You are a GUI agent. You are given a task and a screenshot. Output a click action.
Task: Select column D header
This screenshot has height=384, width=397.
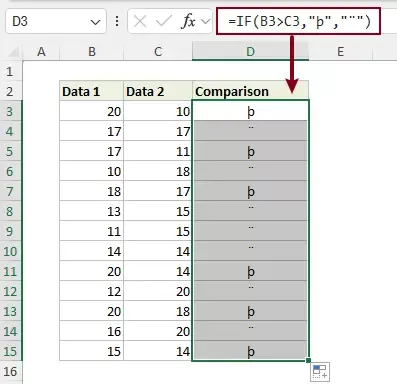[x=250, y=52]
